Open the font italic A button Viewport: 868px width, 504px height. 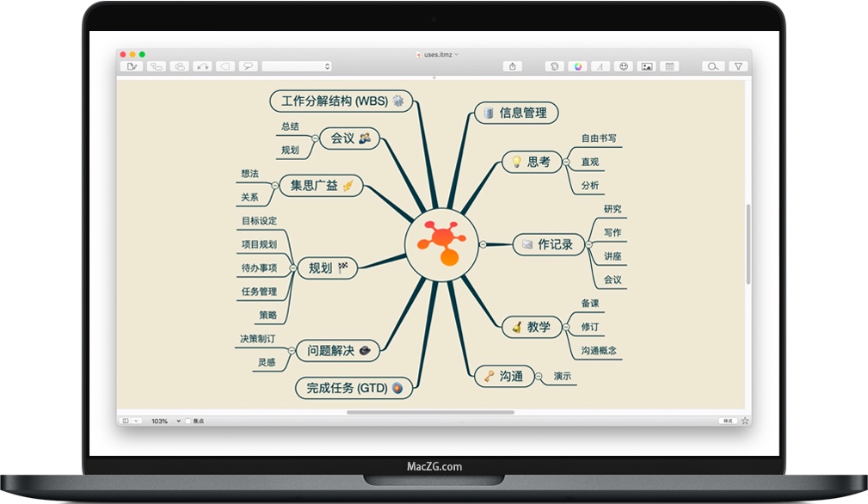point(600,66)
